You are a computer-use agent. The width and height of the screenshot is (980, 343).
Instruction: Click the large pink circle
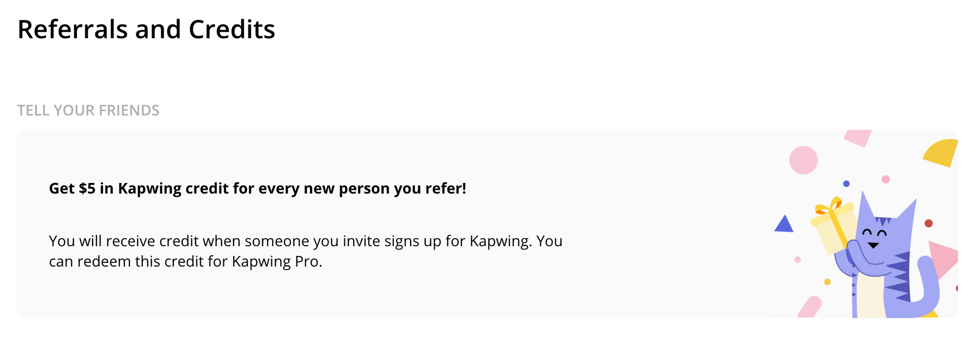(804, 160)
